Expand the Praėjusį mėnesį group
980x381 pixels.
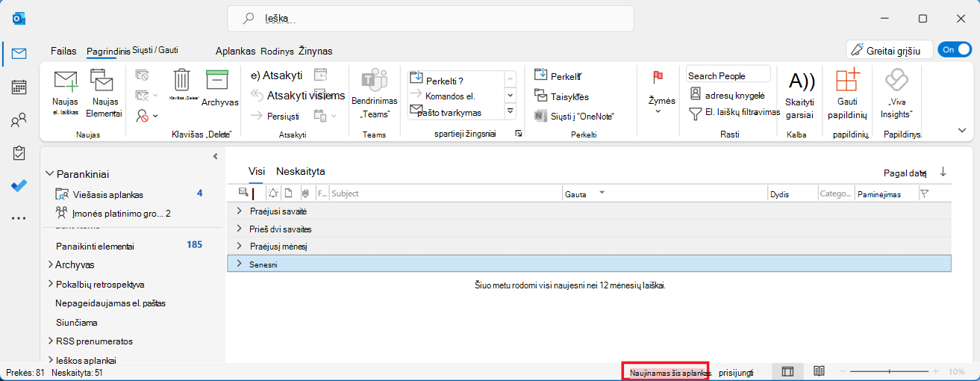[x=240, y=246]
